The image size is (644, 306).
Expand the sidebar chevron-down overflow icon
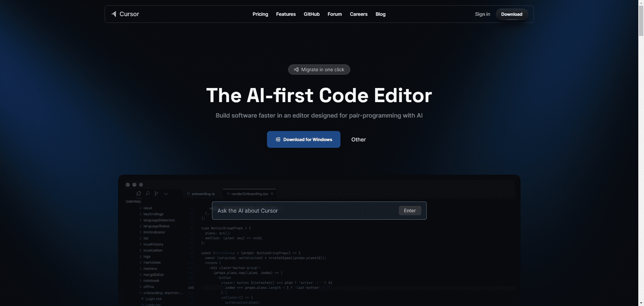166,194
